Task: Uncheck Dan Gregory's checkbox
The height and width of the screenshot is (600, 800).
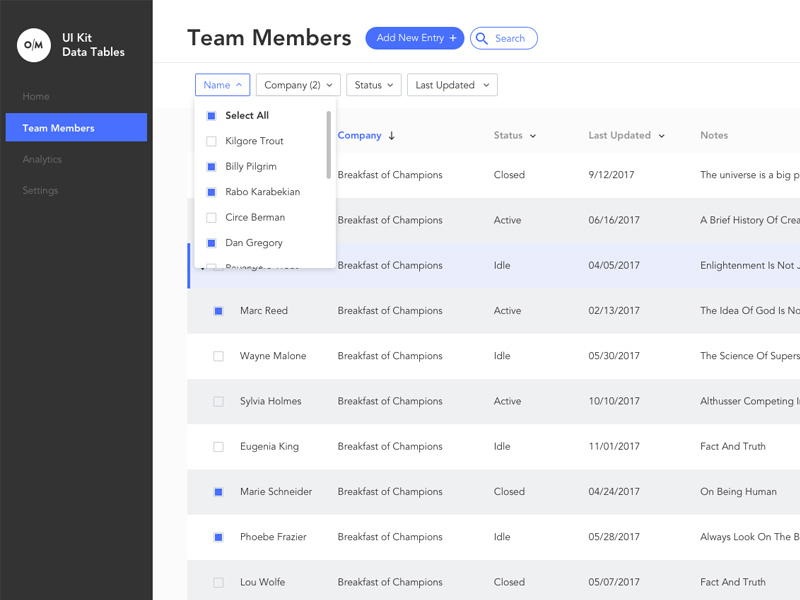Action: pyautogui.click(x=211, y=242)
